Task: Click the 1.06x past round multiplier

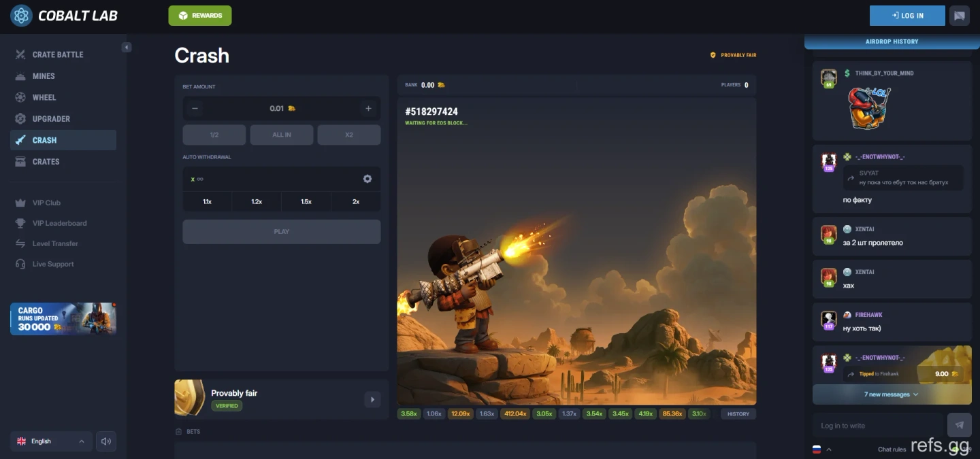Action: tap(434, 413)
